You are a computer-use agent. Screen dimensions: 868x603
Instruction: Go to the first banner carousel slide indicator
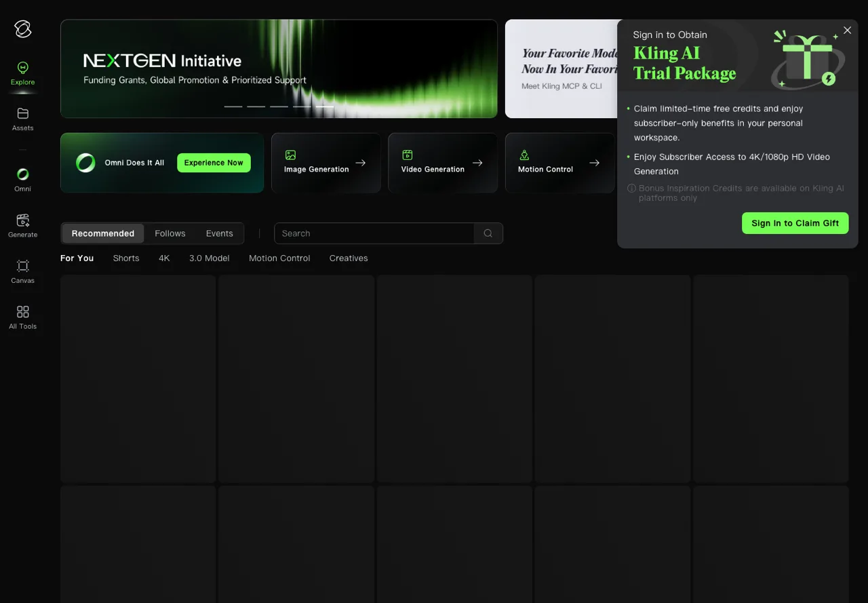[x=233, y=106]
